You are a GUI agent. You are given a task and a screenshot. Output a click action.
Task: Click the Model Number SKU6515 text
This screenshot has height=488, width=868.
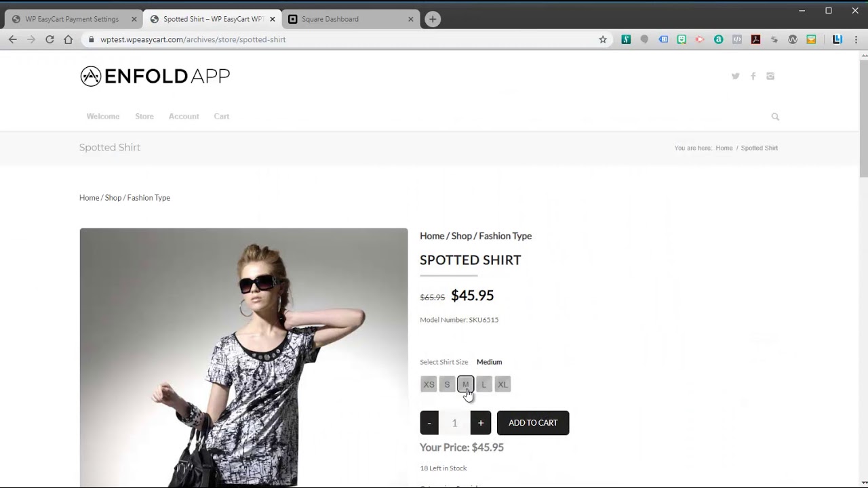click(459, 320)
